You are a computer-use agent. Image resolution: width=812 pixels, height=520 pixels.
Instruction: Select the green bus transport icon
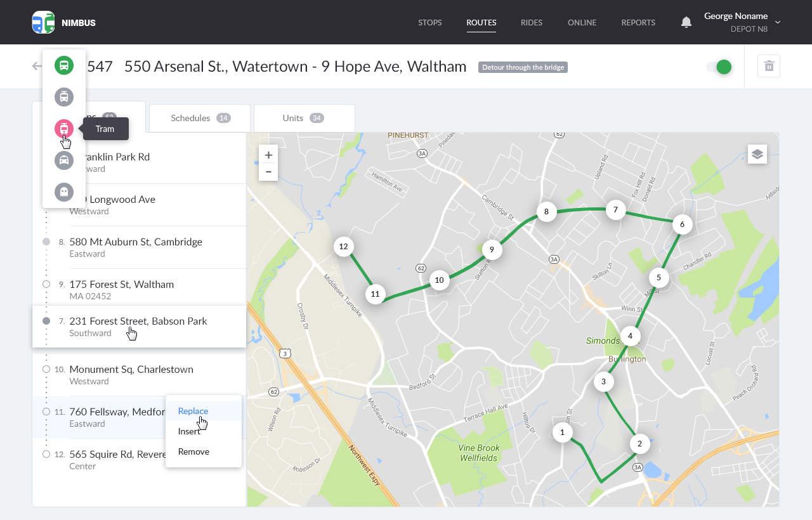click(x=64, y=65)
